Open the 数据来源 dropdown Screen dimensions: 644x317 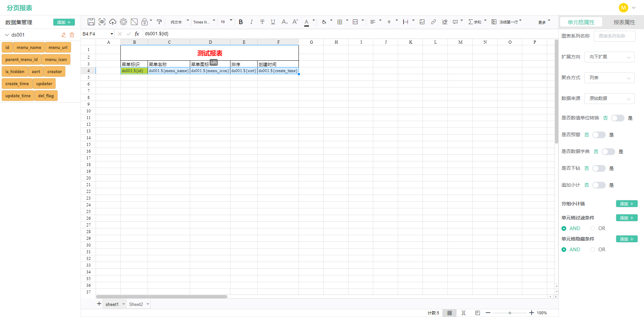pos(609,99)
